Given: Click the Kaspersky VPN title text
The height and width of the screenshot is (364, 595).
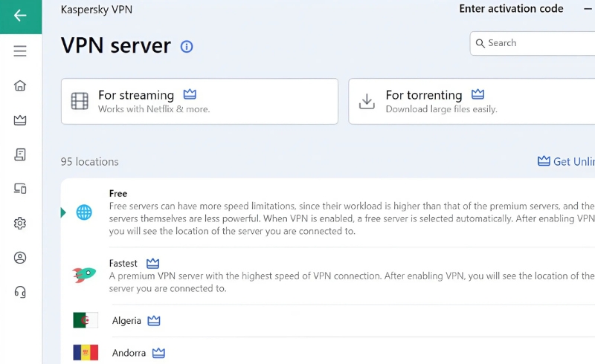Looking at the screenshot, I should [x=97, y=10].
